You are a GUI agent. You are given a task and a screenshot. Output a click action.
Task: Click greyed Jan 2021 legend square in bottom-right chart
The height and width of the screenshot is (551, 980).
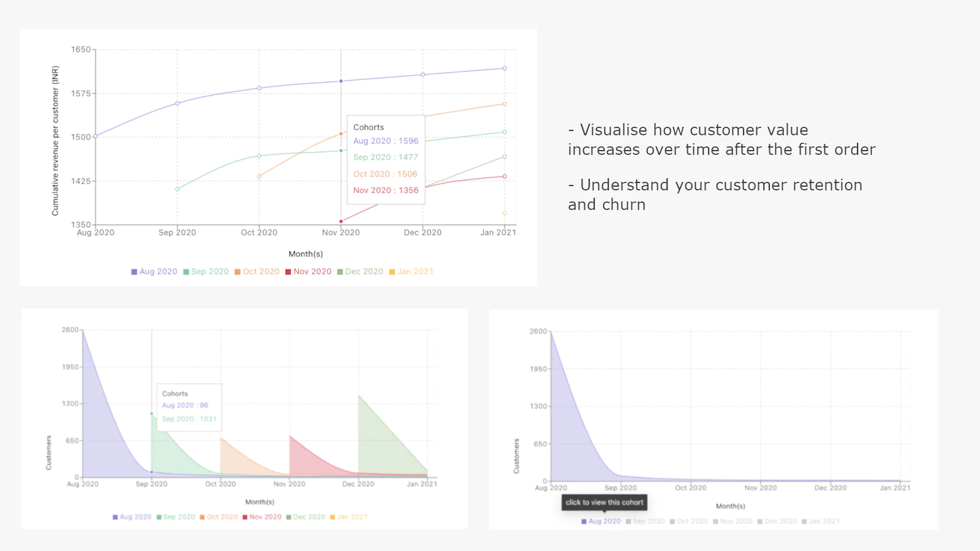click(x=804, y=522)
